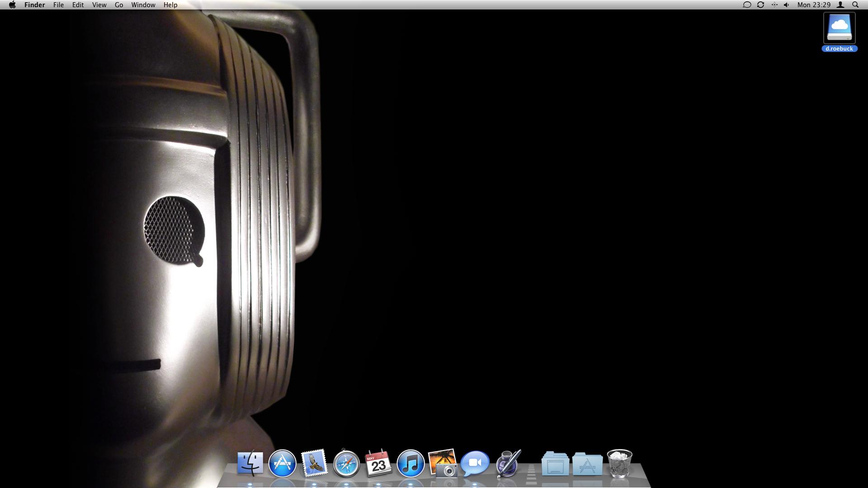
Task: Launch iTunes from the Dock
Action: 410,463
